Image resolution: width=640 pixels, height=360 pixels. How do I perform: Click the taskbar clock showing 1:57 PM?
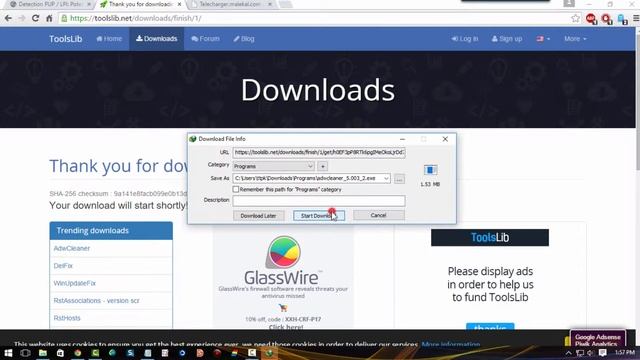coord(624,352)
